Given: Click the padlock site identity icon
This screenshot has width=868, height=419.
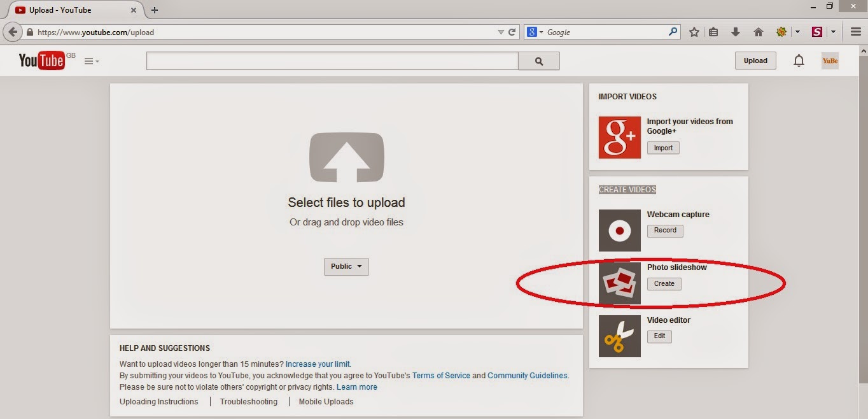Looking at the screenshot, I should click(x=30, y=32).
